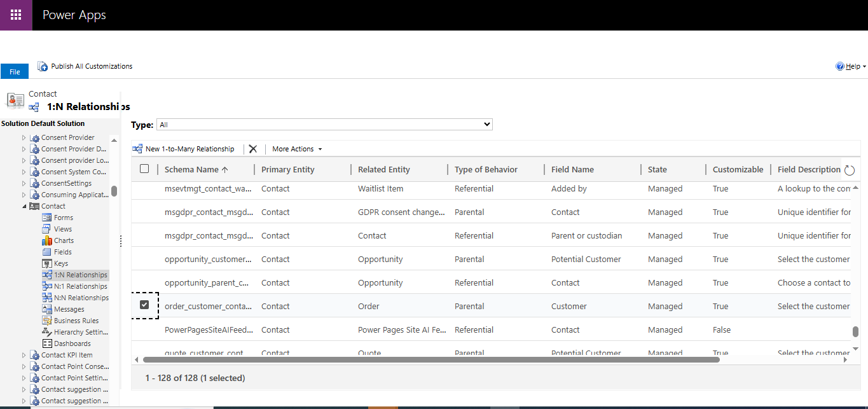Click the N:1 Relationships tree icon
The width and height of the screenshot is (868, 409).
[47, 286]
